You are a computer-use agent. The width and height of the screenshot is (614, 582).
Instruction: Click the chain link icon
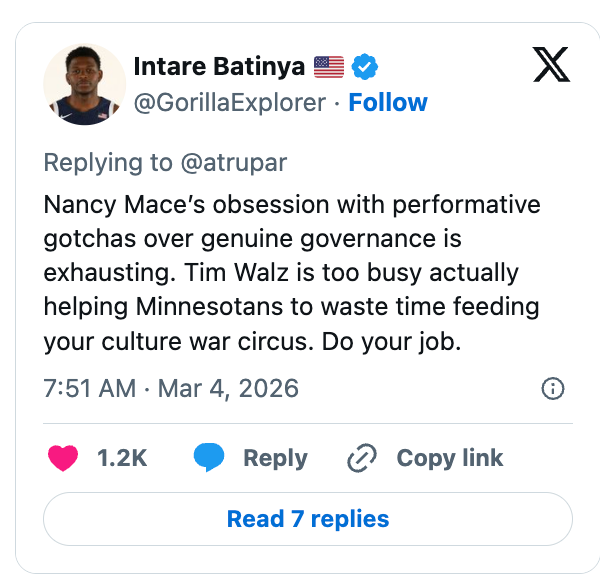pos(359,459)
